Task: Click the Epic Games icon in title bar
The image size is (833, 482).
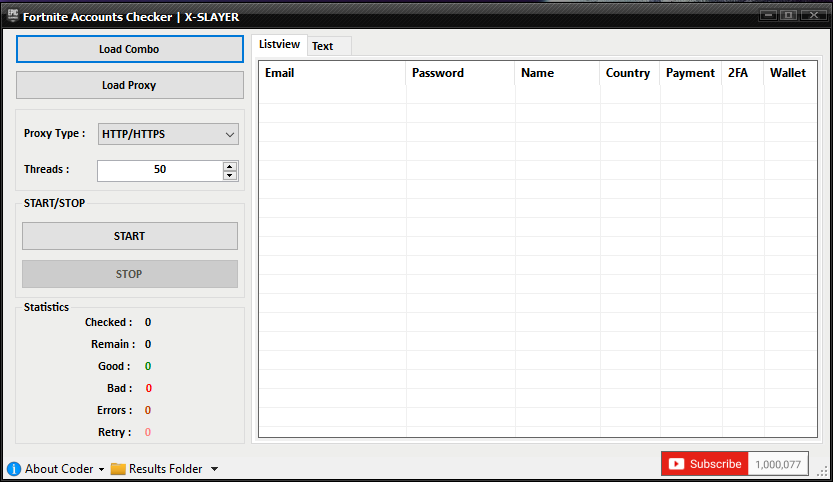Action: (13, 15)
